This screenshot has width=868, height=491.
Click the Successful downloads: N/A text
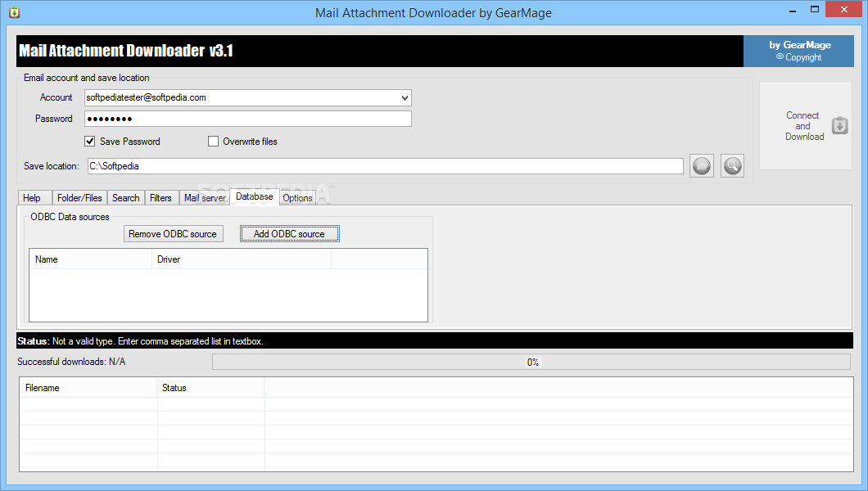(71, 362)
